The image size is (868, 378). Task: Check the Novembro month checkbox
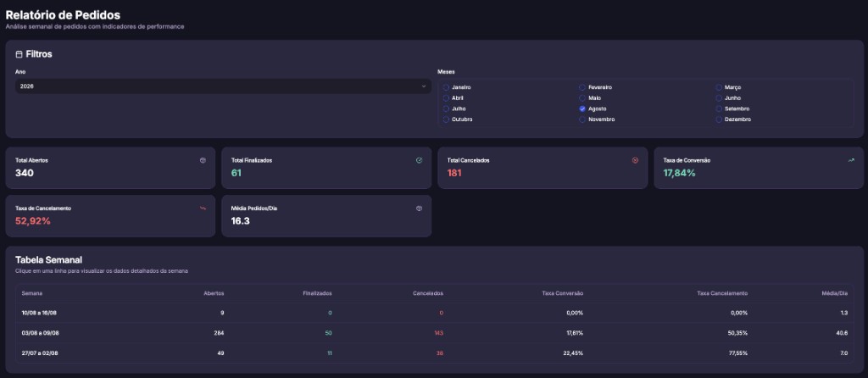pos(582,119)
